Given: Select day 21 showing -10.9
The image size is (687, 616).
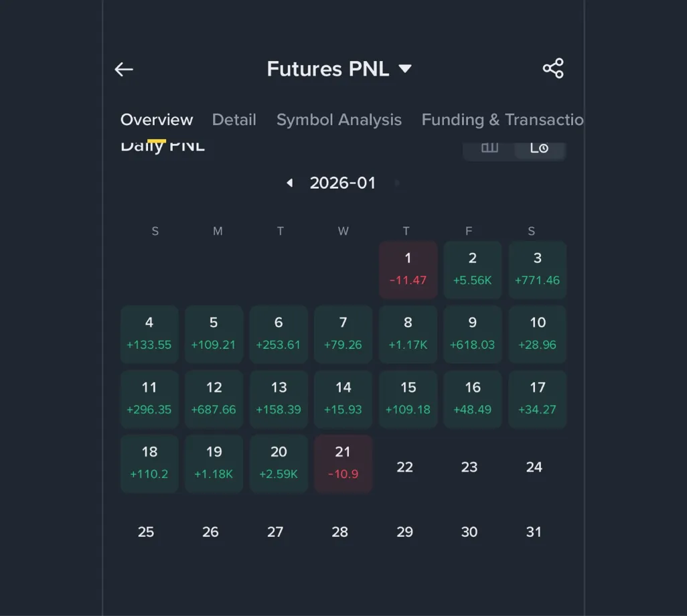Looking at the screenshot, I should tap(343, 463).
